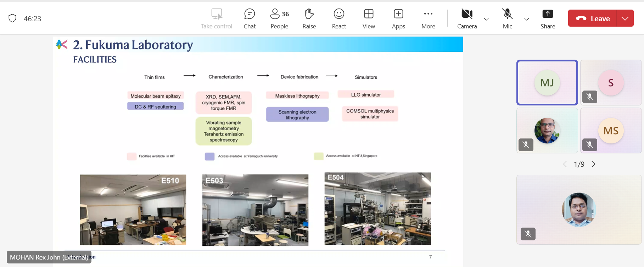644x267 pixels.
Task: Click the shield security icon
Action: tap(12, 18)
